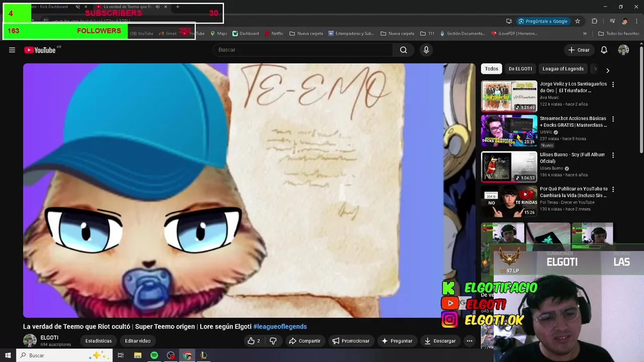The image size is (644, 362).
Task: Mute the La verdad de Teemo tab audio
Action: (157, 7)
